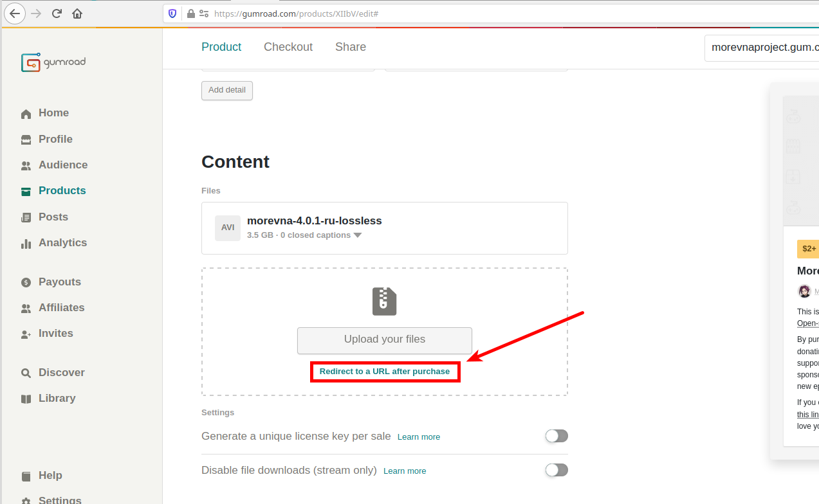Image resolution: width=819 pixels, height=504 pixels.
Task: Go to browser home page icon
Action: [77, 14]
